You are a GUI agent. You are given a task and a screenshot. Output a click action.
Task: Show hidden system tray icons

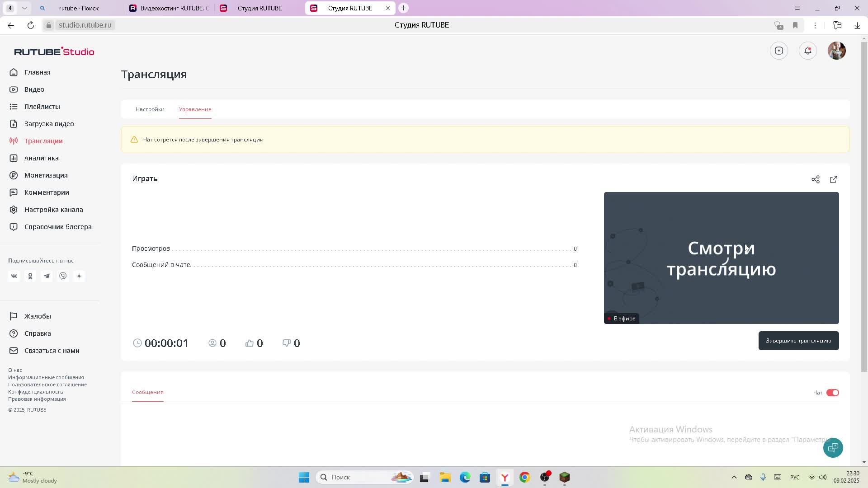click(x=734, y=477)
